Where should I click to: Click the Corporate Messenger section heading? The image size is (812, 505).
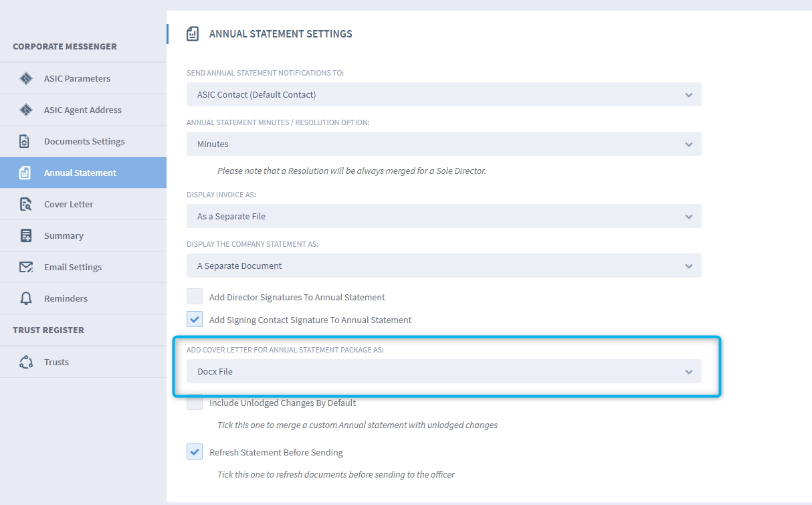65,46
